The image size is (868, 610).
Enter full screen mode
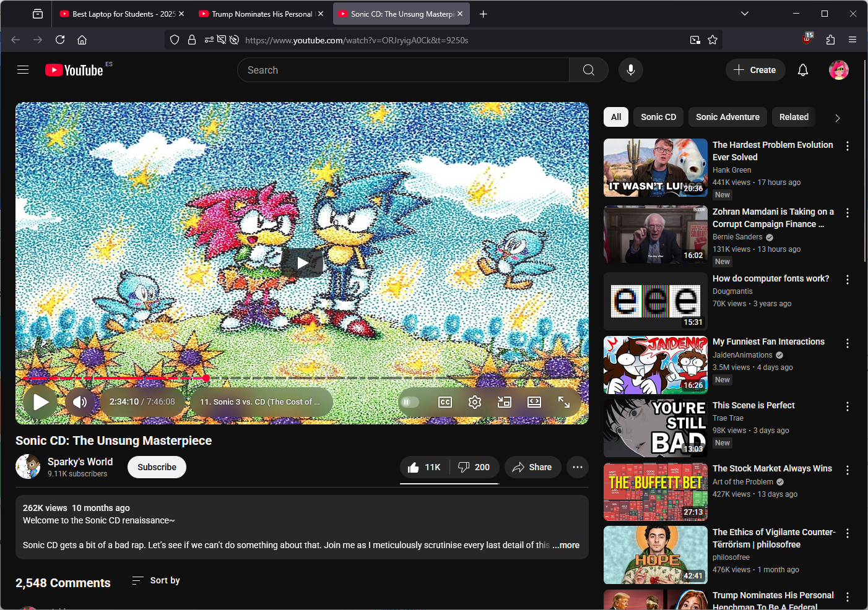click(564, 402)
